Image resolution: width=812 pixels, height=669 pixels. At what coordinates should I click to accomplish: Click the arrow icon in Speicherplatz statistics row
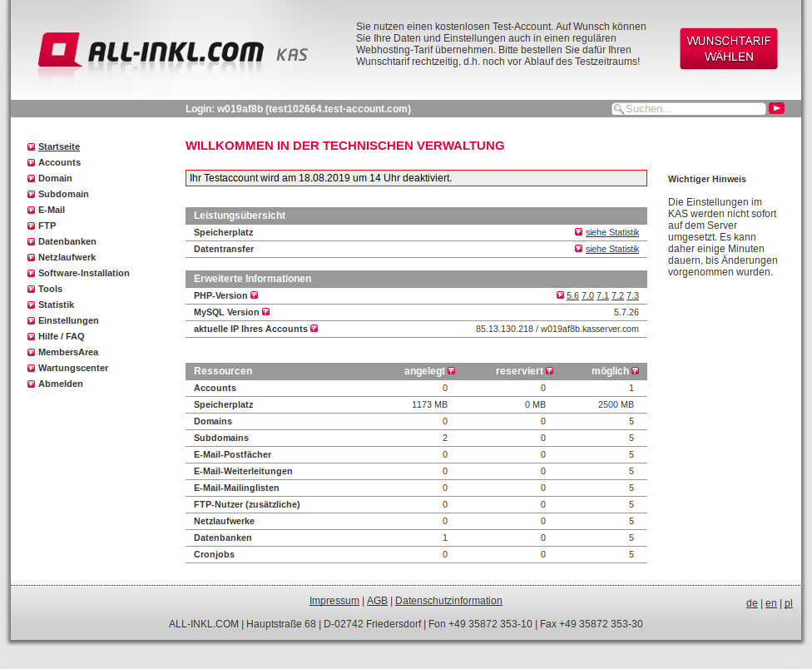tap(578, 232)
